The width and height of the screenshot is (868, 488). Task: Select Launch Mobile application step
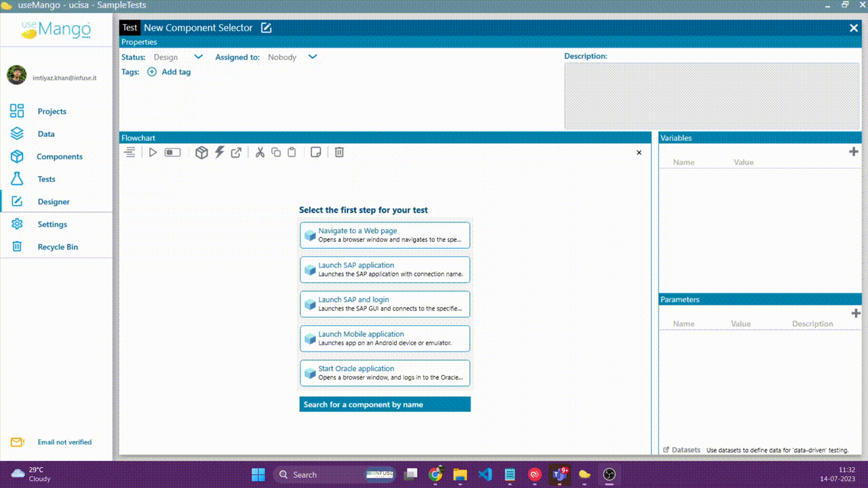pyautogui.click(x=385, y=339)
